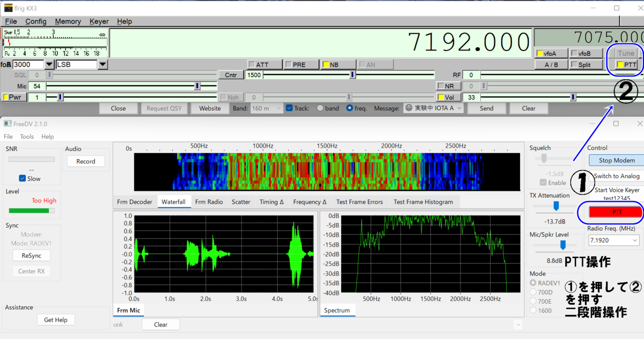Select the 700E mode radio button
The height and width of the screenshot is (339, 644).
(533, 301)
